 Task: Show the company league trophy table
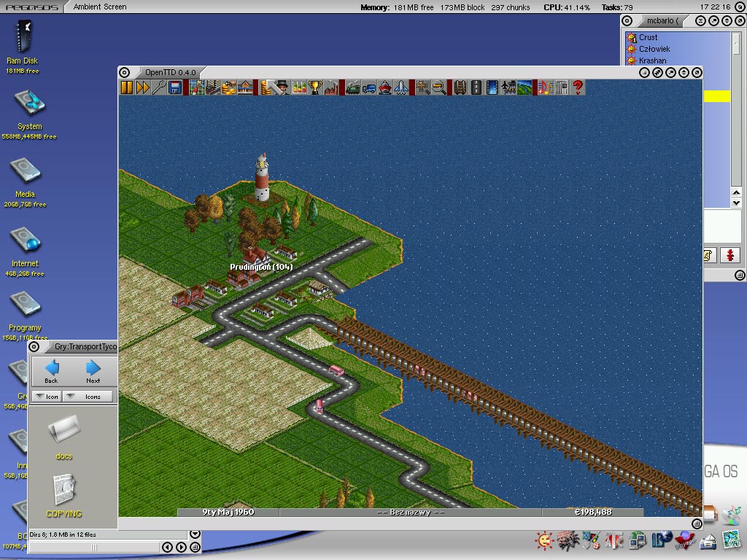pyautogui.click(x=315, y=87)
